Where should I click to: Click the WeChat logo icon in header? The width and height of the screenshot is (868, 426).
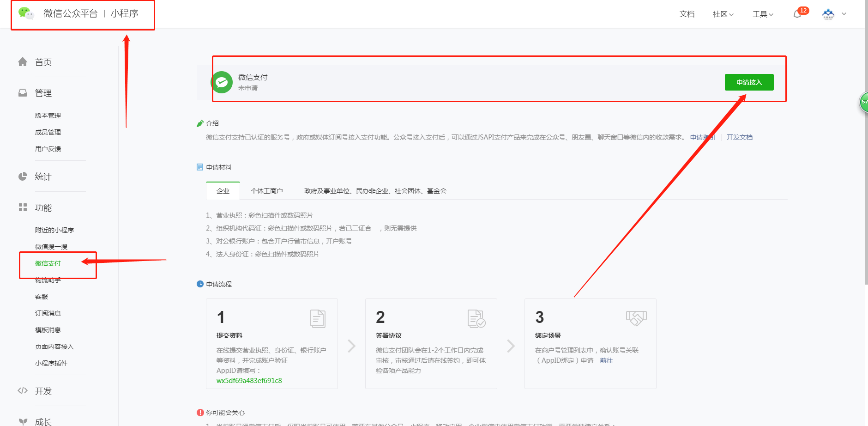click(x=26, y=13)
